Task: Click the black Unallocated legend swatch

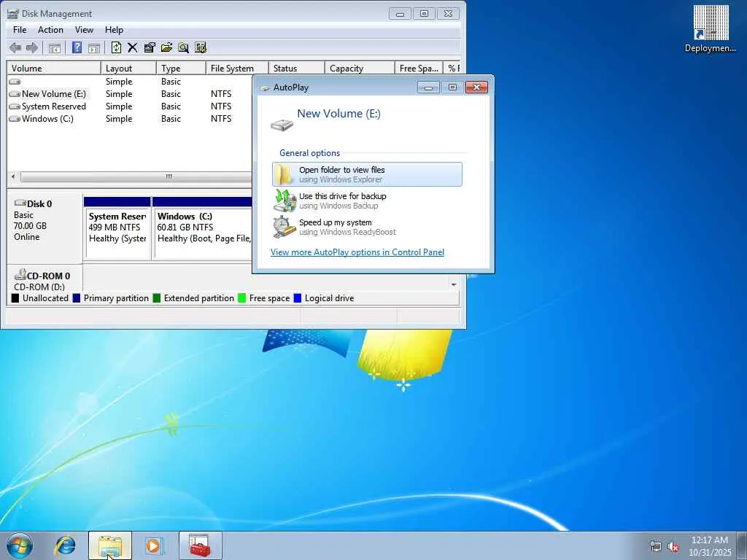Action: [15, 298]
